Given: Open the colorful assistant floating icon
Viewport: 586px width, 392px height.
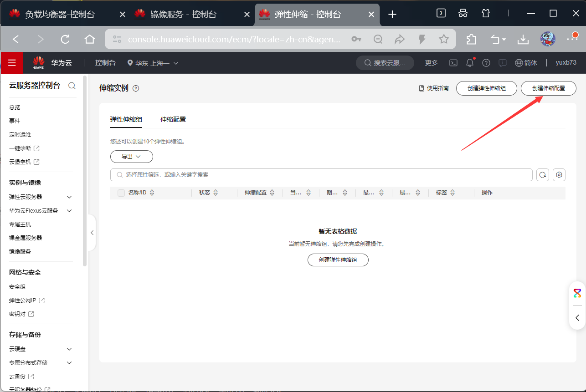Looking at the screenshot, I should coord(577,293).
